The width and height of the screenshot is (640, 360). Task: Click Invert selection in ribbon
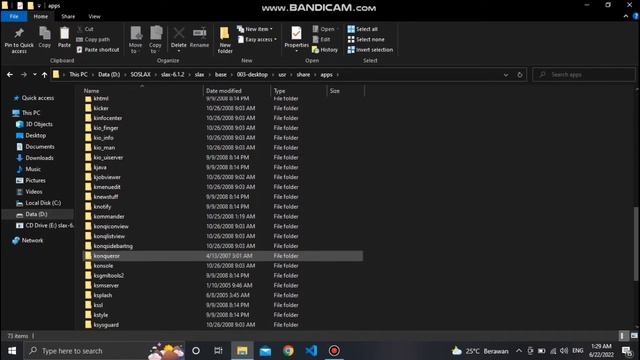(x=370, y=50)
